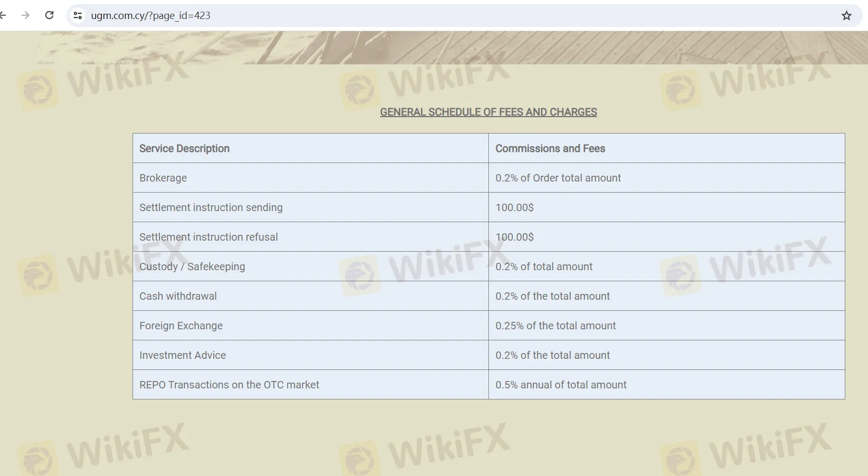This screenshot has height=476, width=868.
Task: Click the General Schedule of Fees heading
Action: 488,112
